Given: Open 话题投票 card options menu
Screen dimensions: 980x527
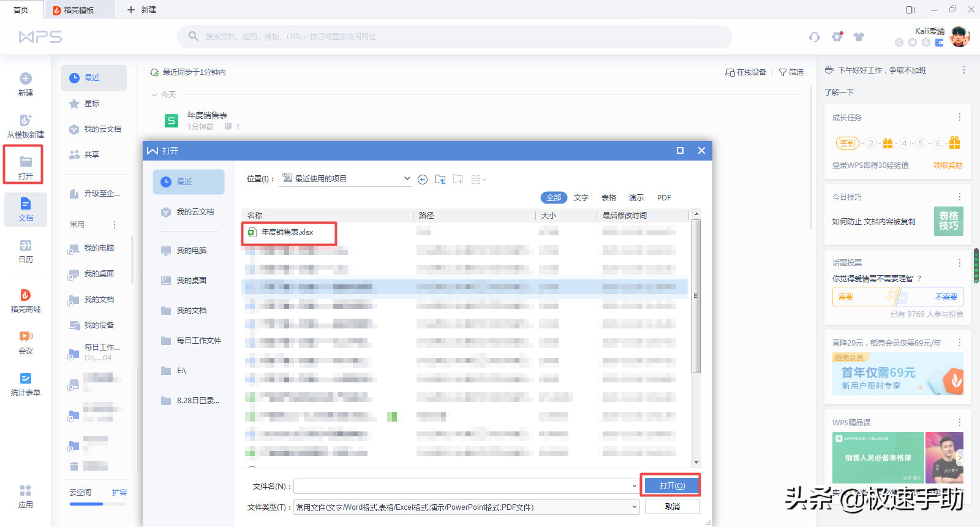Looking at the screenshot, I should [960, 263].
